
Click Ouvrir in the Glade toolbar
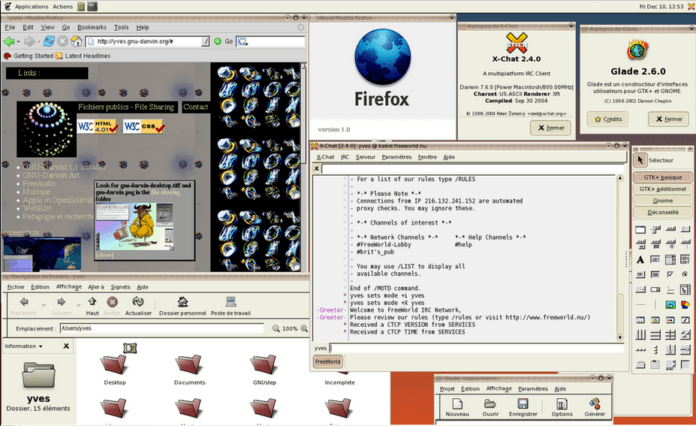point(490,407)
